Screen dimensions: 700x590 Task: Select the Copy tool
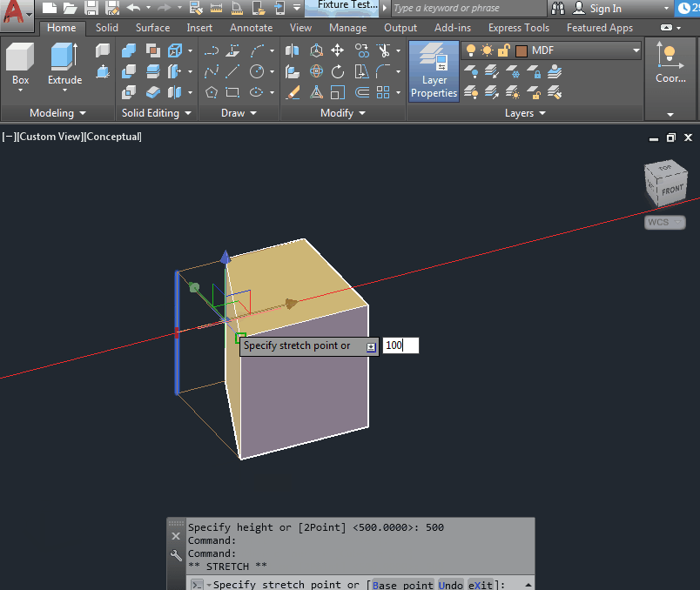coord(362,50)
